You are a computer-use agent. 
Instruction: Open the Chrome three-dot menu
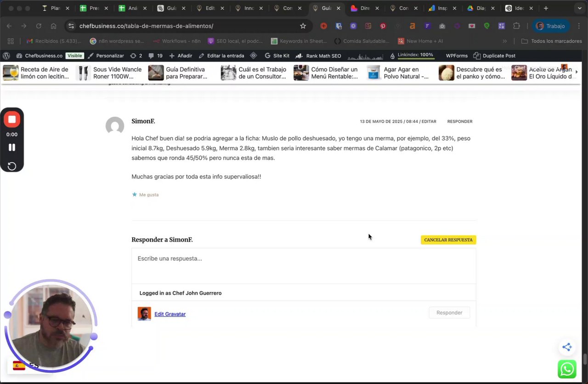[578, 26]
